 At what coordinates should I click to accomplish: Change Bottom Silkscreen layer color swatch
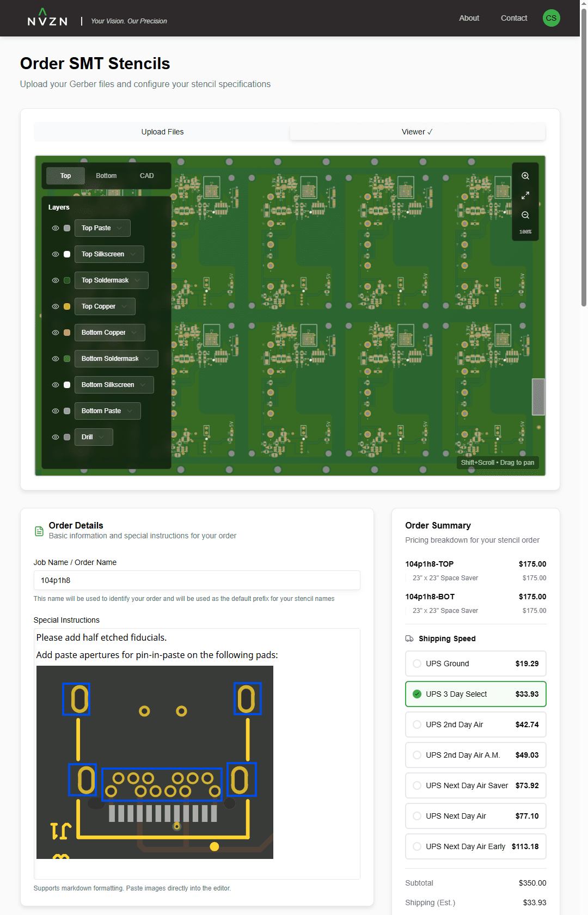point(67,385)
